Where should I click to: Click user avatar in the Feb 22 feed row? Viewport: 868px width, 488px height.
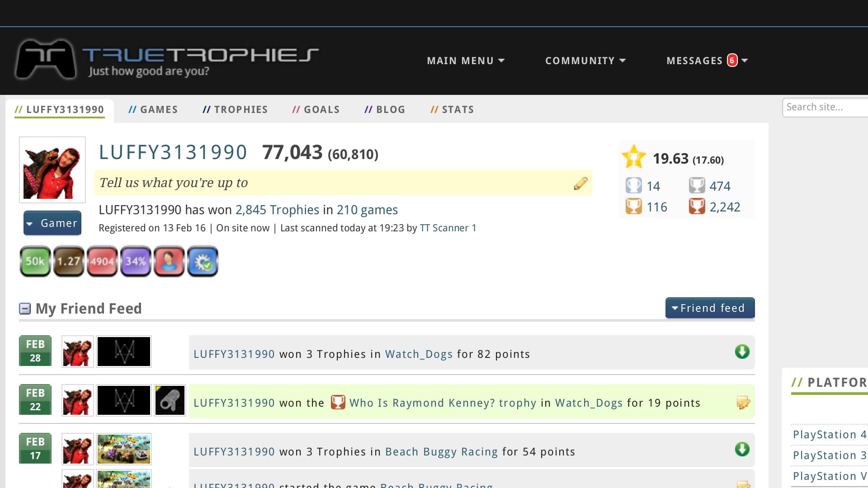[x=78, y=400]
